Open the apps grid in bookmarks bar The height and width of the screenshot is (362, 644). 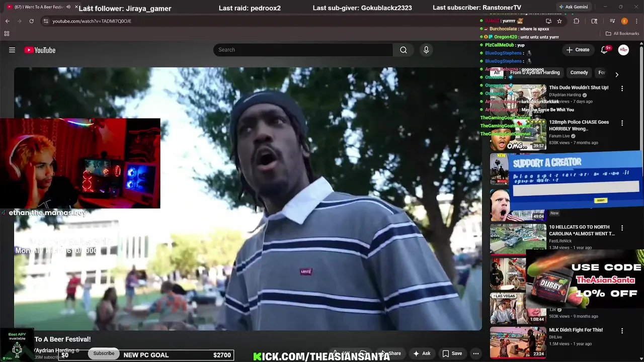click(7, 34)
